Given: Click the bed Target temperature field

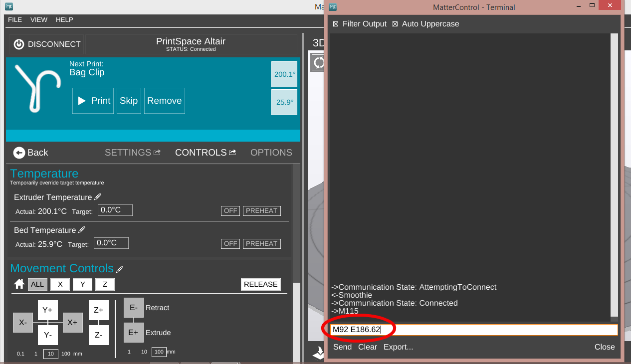Looking at the screenshot, I should 111,243.
